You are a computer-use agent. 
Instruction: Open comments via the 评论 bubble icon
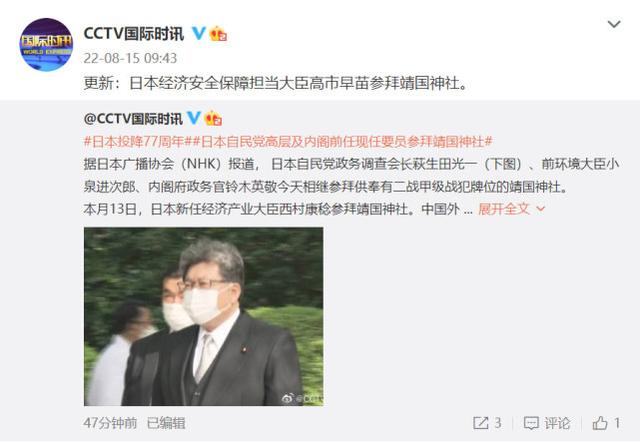pos(531,423)
